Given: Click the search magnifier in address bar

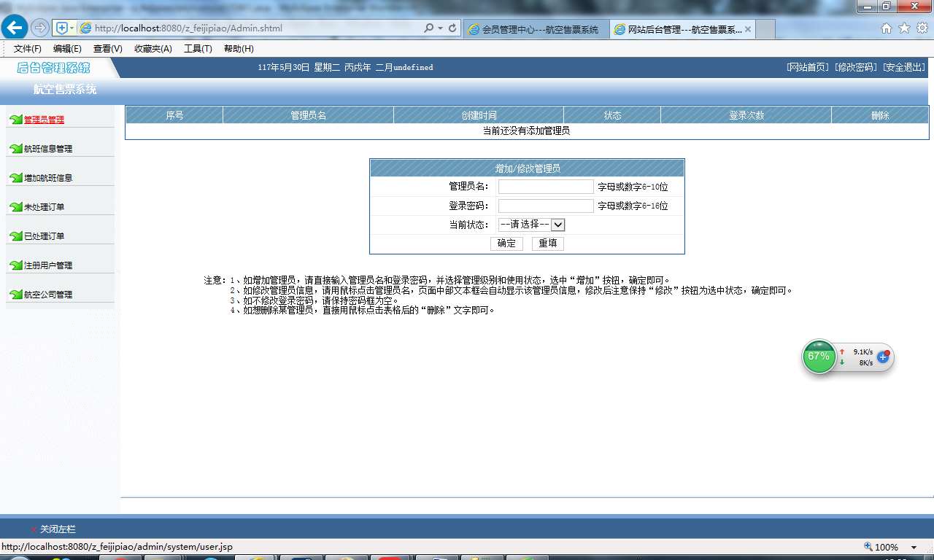Looking at the screenshot, I should click(429, 28).
